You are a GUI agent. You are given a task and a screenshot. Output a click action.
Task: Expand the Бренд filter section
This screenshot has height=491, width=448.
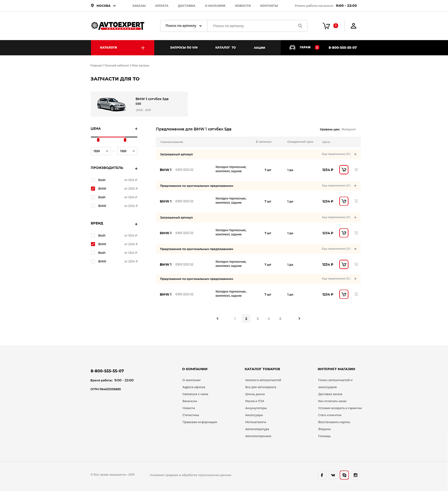pyautogui.click(x=136, y=224)
